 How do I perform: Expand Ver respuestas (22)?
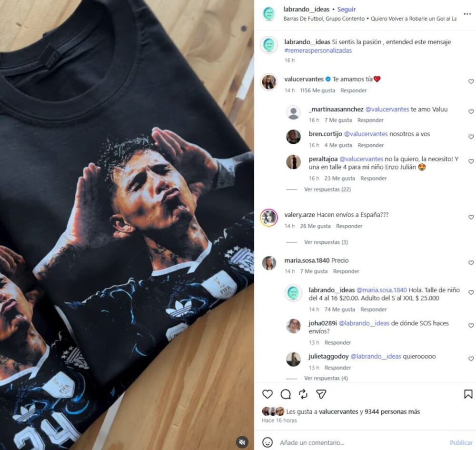pyautogui.click(x=327, y=189)
